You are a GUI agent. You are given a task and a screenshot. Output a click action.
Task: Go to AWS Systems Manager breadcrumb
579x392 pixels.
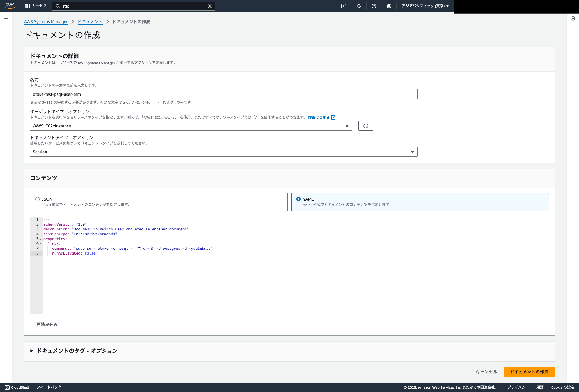[x=46, y=22]
